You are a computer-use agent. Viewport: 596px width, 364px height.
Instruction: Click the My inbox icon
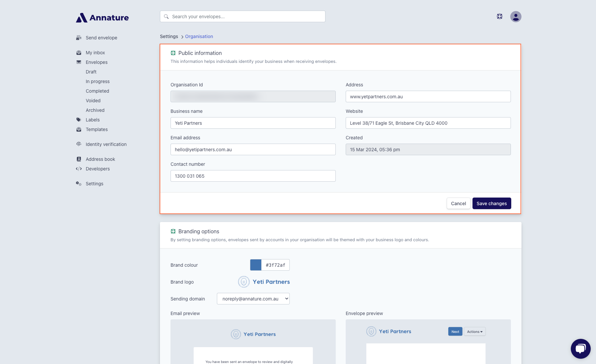coord(79,53)
